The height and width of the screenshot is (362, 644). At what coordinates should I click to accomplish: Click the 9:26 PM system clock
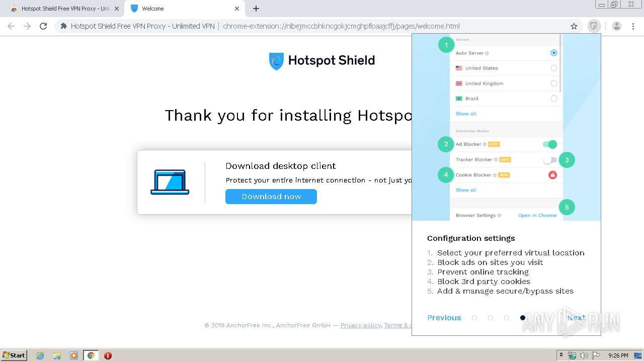pos(618,355)
